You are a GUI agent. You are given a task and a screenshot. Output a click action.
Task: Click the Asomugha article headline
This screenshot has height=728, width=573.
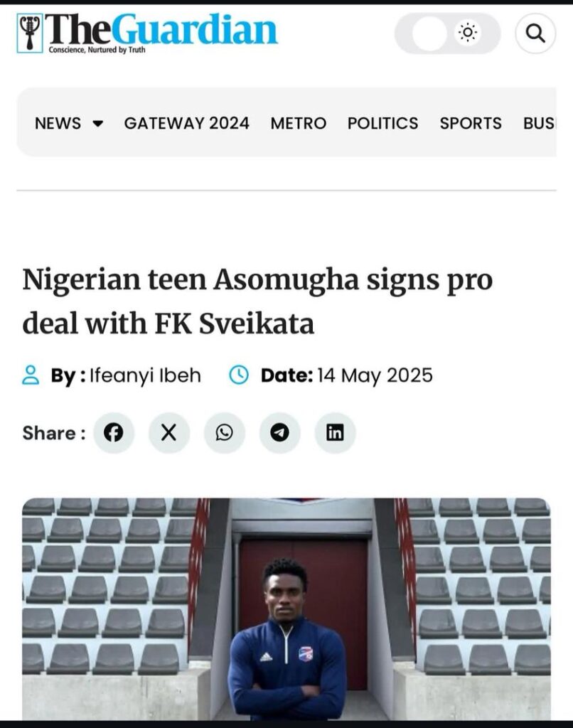257,301
